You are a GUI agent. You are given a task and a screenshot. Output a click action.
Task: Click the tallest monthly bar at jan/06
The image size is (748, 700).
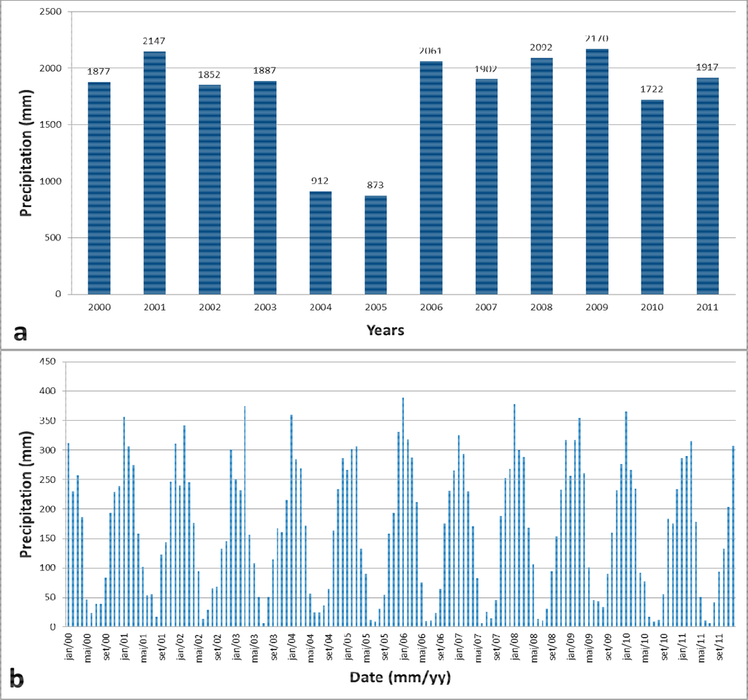pos(402,511)
